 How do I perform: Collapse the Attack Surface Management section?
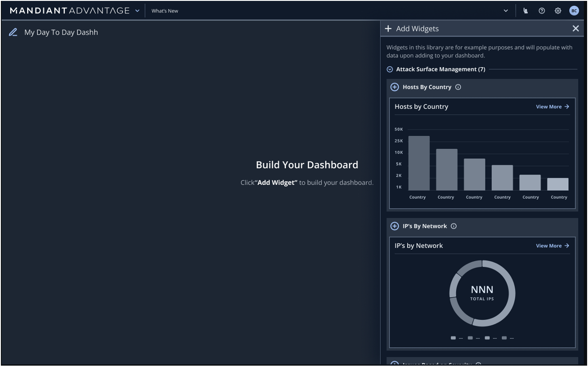click(389, 69)
